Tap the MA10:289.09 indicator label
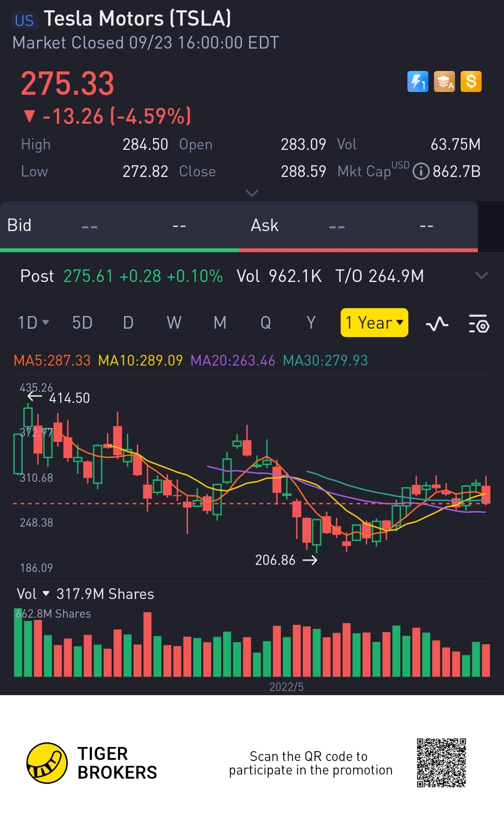The image size is (504, 831). click(140, 360)
